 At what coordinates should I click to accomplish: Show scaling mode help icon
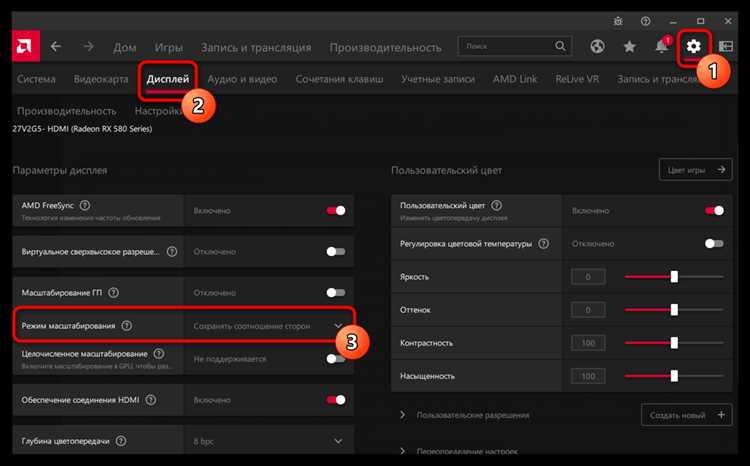(x=126, y=325)
